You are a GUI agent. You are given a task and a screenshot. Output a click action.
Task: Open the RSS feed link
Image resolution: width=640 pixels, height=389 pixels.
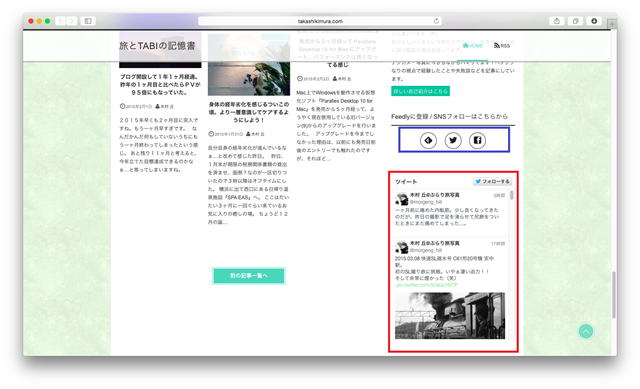[x=502, y=46]
